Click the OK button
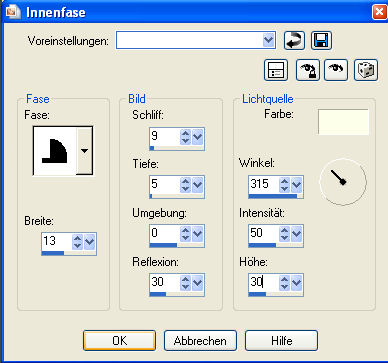388x363 pixels. tap(119, 341)
